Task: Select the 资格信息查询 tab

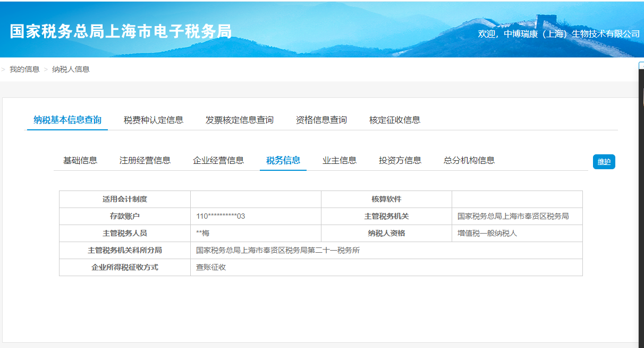Action: [321, 120]
